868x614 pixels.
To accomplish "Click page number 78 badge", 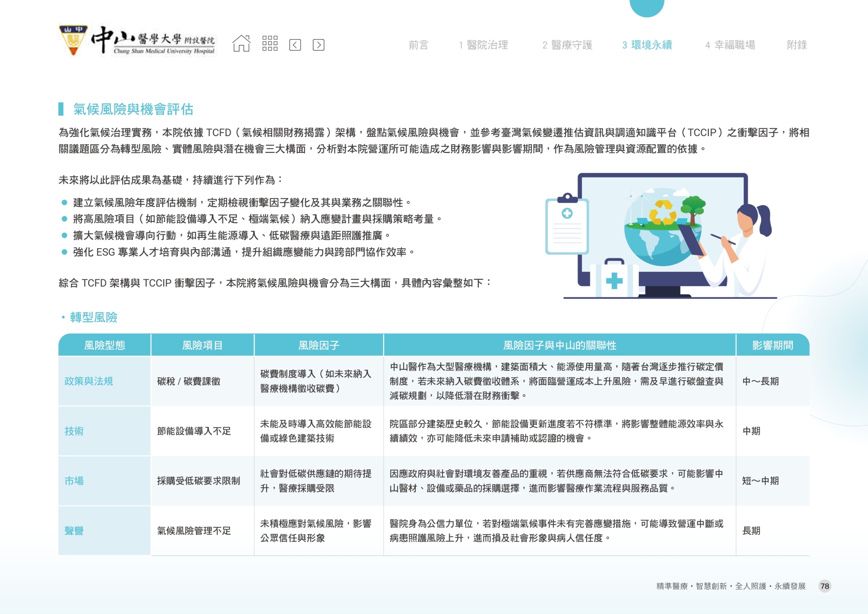I will [825, 586].
